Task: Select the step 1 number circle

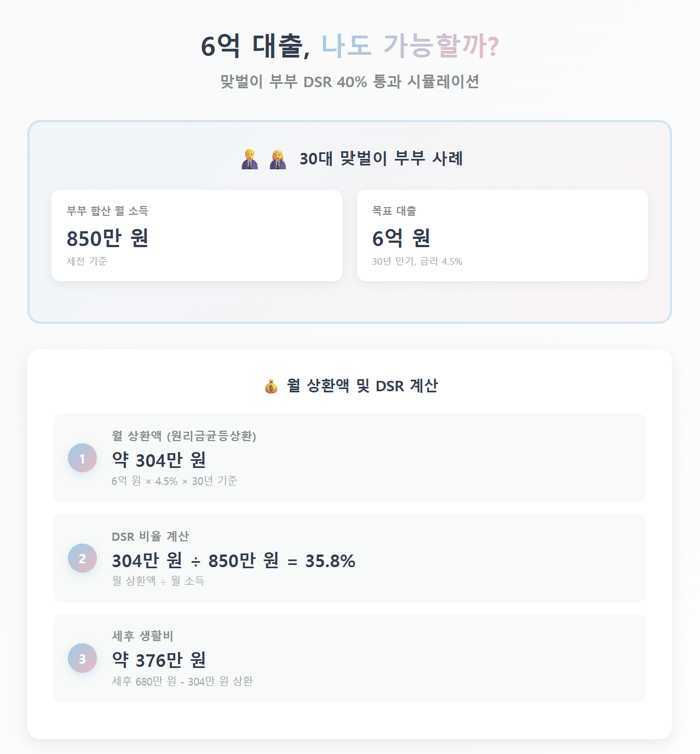Action: [82, 458]
